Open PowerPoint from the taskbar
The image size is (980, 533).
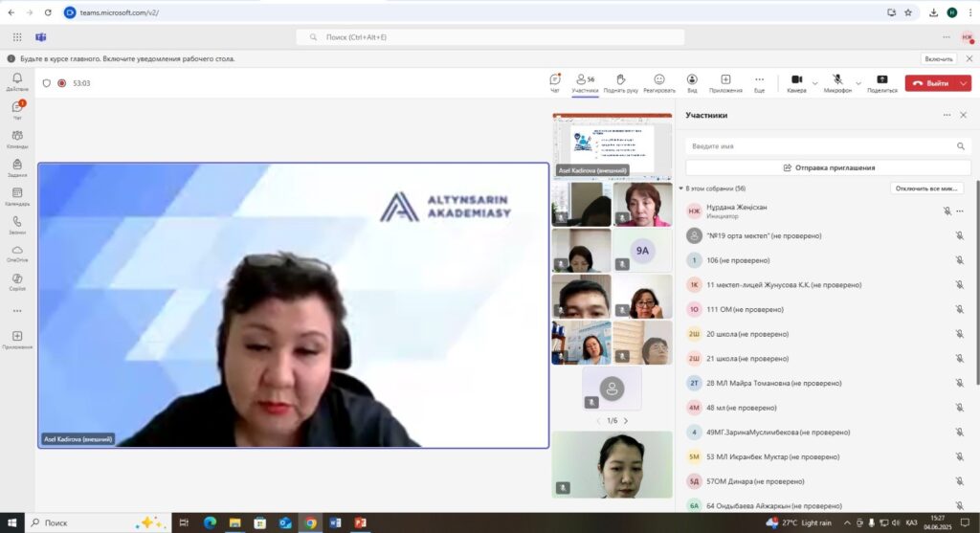(361, 522)
